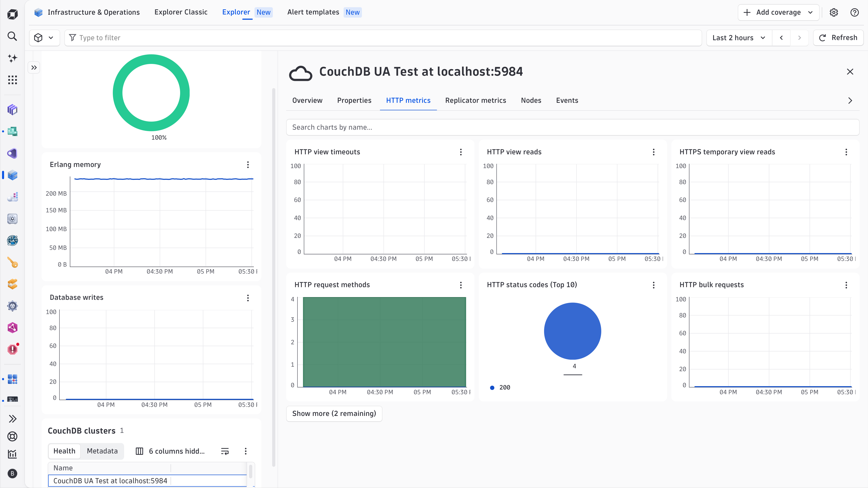Click the left panel vertical scrollbar
This screenshot has width=868, height=488.
click(x=274, y=277)
